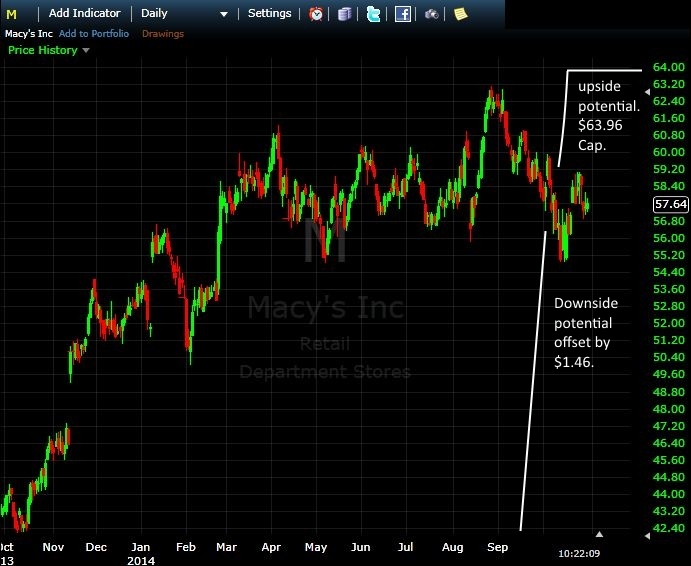Click the Nov month label
Image resolution: width=691 pixels, height=566 pixels.
tap(53, 547)
